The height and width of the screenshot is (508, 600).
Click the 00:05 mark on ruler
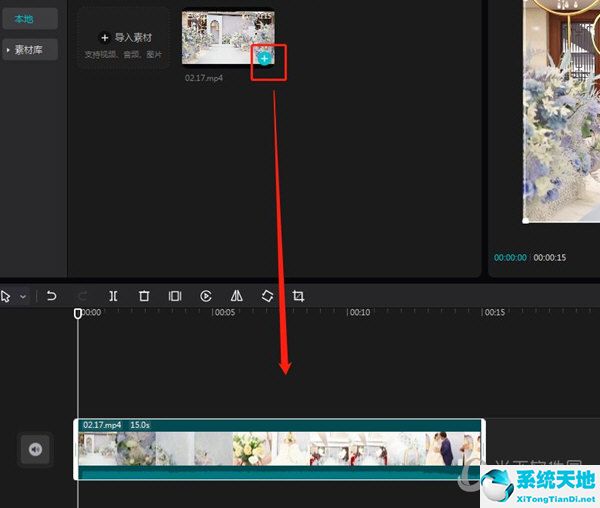coord(225,313)
